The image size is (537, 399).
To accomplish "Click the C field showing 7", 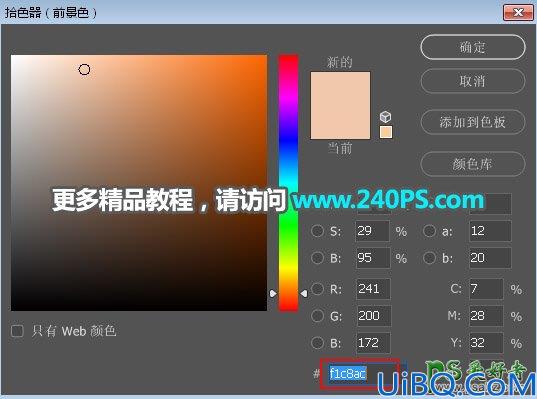I will coord(486,289).
